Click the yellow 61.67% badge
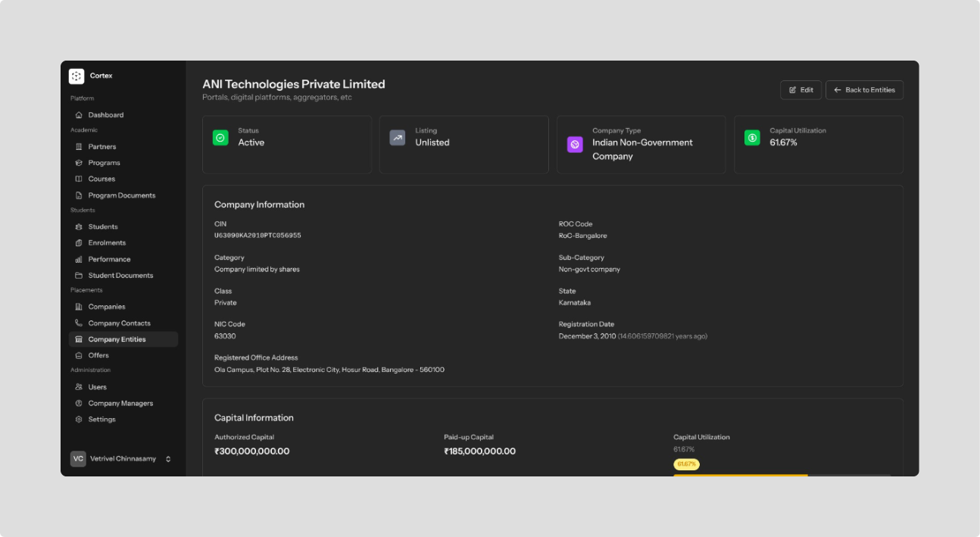Viewport: 980px width, 537px height. tap(686, 464)
